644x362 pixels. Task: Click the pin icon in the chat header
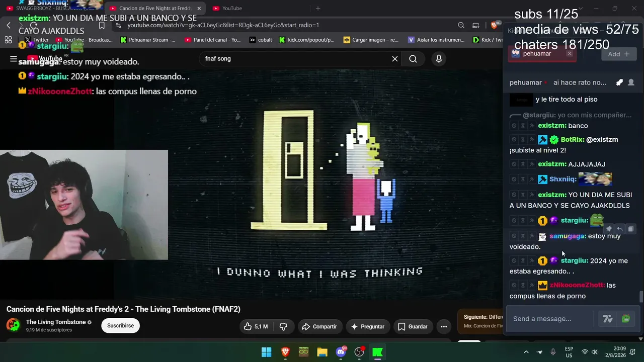click(619, 82)
